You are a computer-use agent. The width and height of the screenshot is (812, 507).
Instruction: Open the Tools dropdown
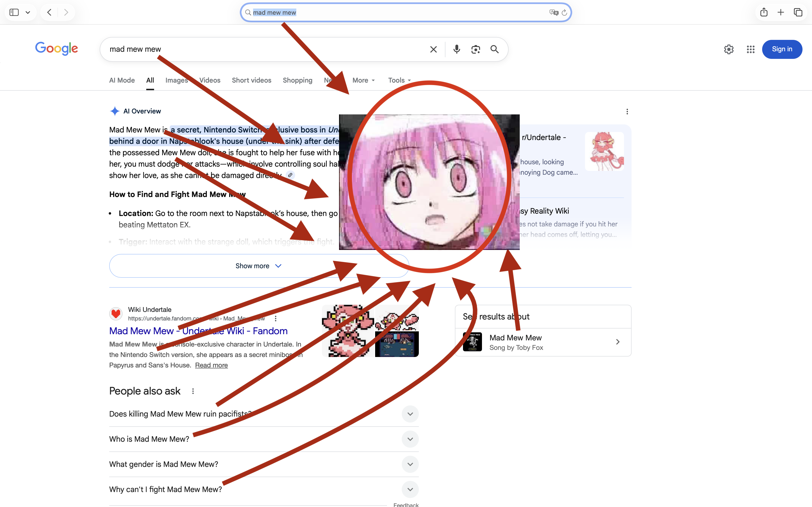(x=399, y=80)
